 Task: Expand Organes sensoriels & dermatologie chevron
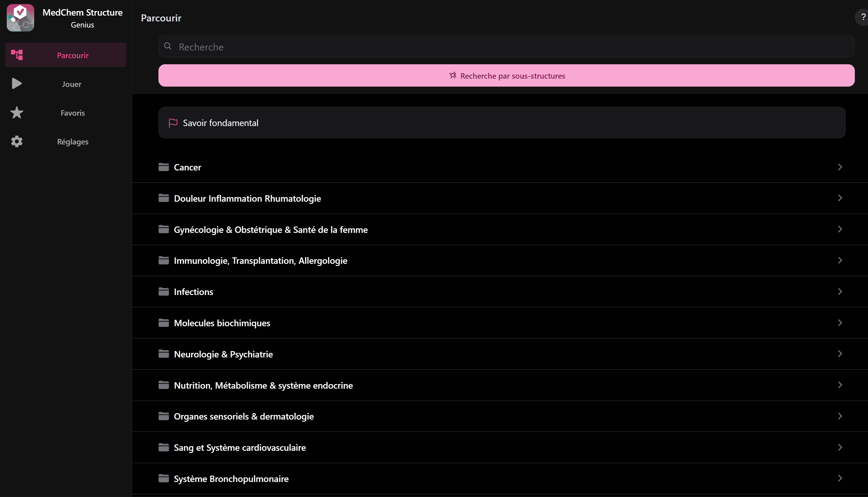point(840,416)
